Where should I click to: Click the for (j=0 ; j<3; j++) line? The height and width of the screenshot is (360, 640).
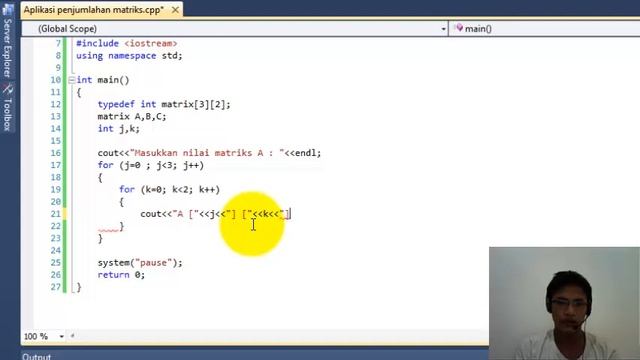click(151, 165)
